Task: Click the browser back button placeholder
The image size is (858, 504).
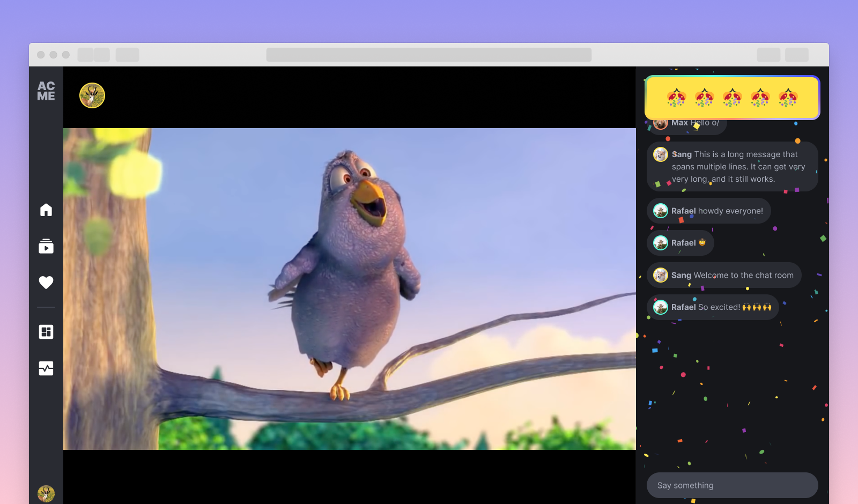Action: 86,55
